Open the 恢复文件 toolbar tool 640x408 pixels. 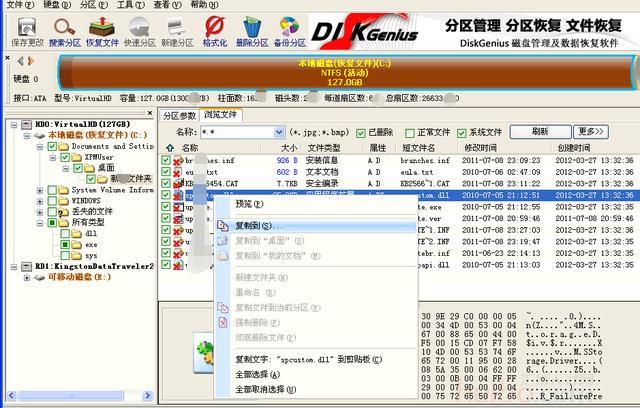click(x=102, y=31)
